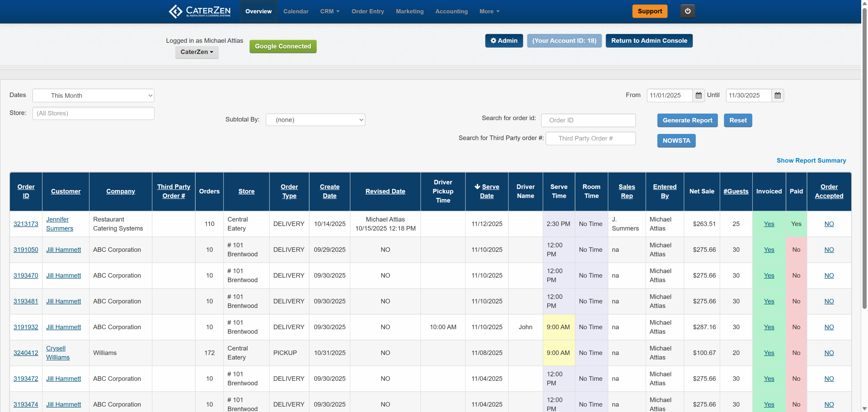Click the Order ID search field
This screenshot has width=868, height=412.
588,120
